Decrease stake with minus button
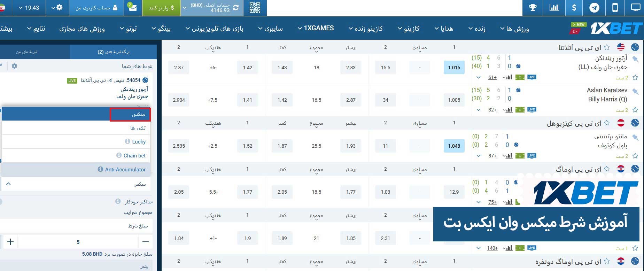Viewport: 644px width, 271px height. 146,242
